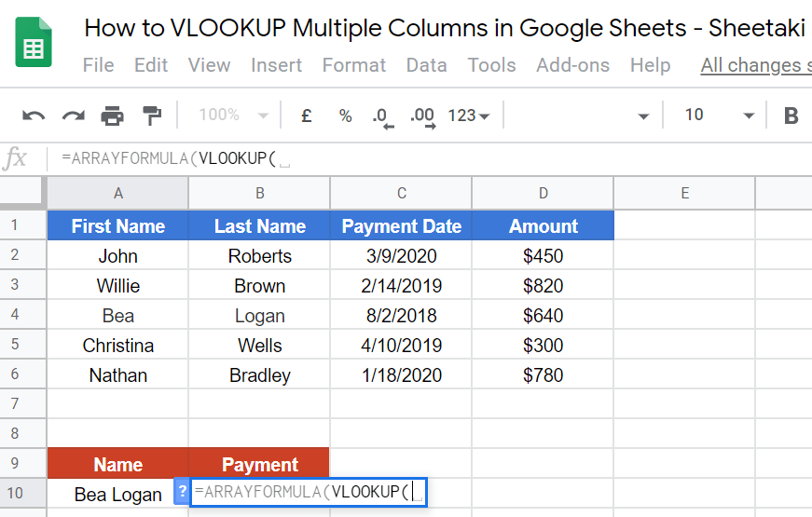Click the Google Sheets logo icon
The height and width of the screenshot is (517, 812).
coord(34,42)
